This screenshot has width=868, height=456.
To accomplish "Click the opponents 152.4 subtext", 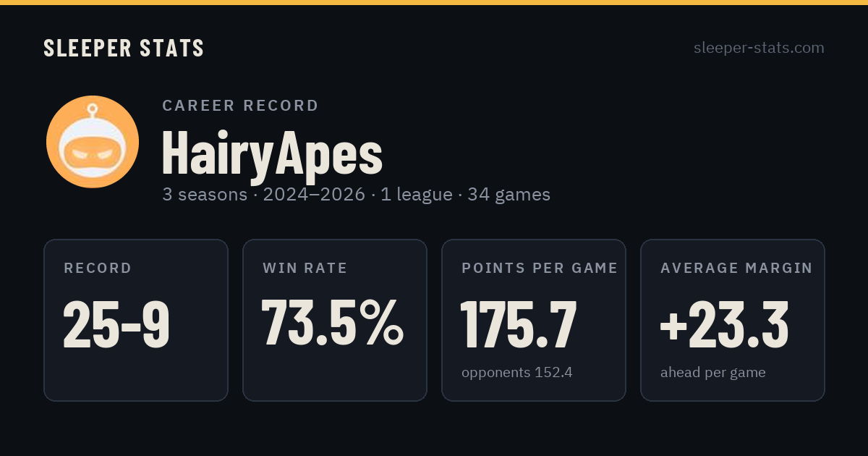I will pyautogui.click(x=517, y=373).
